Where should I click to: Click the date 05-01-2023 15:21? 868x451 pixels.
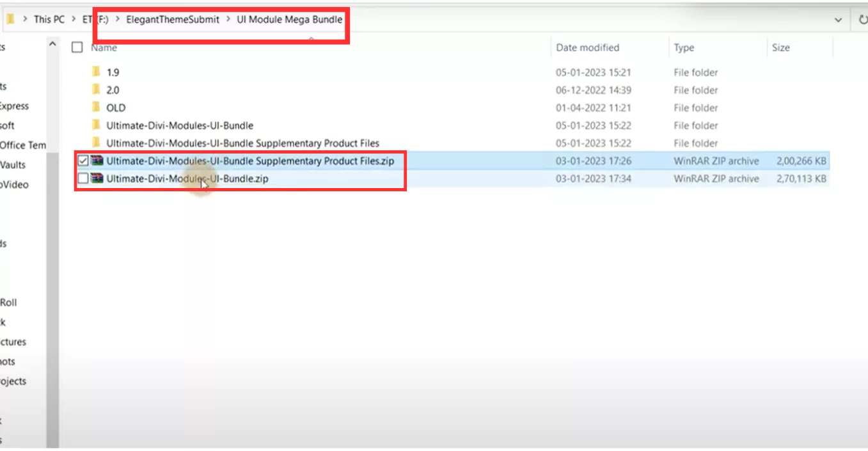[x=594, y=72]
